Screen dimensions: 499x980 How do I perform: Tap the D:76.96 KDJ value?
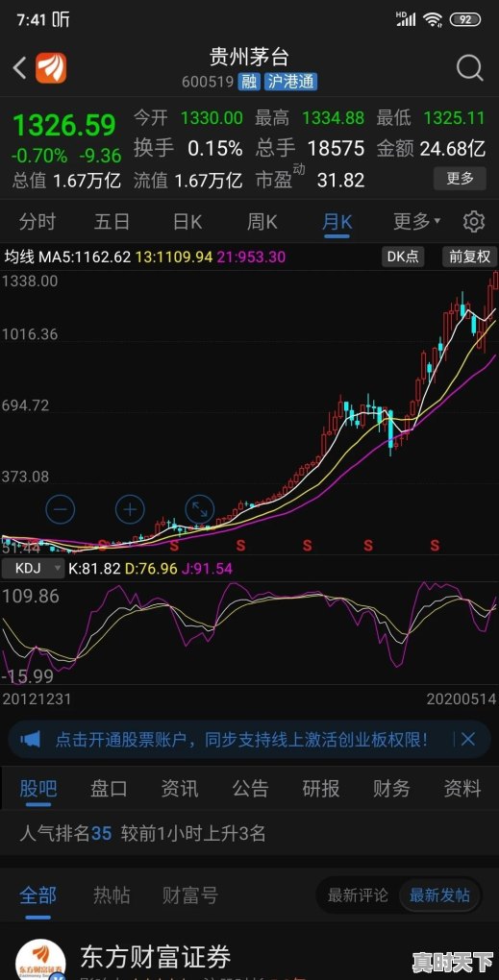click(x=151, y=568)
